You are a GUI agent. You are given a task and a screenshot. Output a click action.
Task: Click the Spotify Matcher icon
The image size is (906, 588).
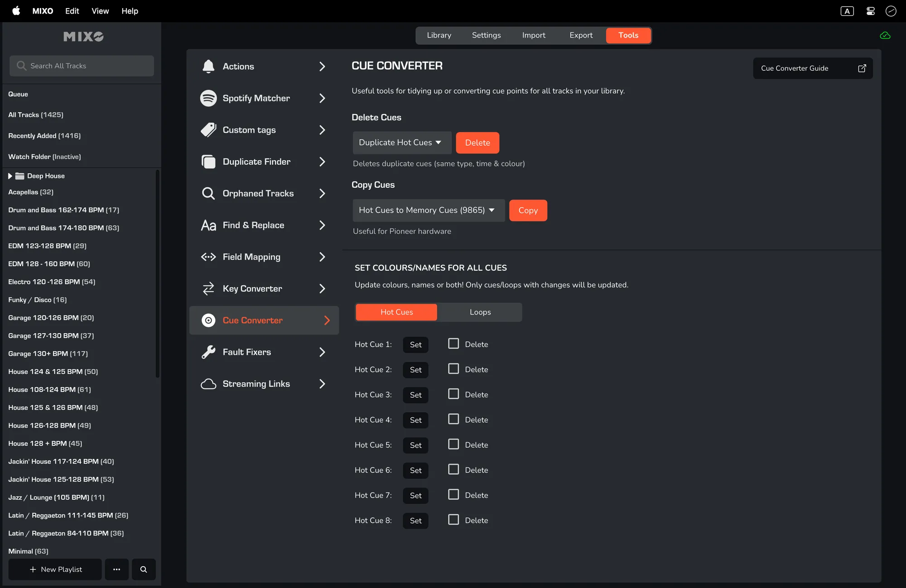pyautogui.click(x=208, y=98)
